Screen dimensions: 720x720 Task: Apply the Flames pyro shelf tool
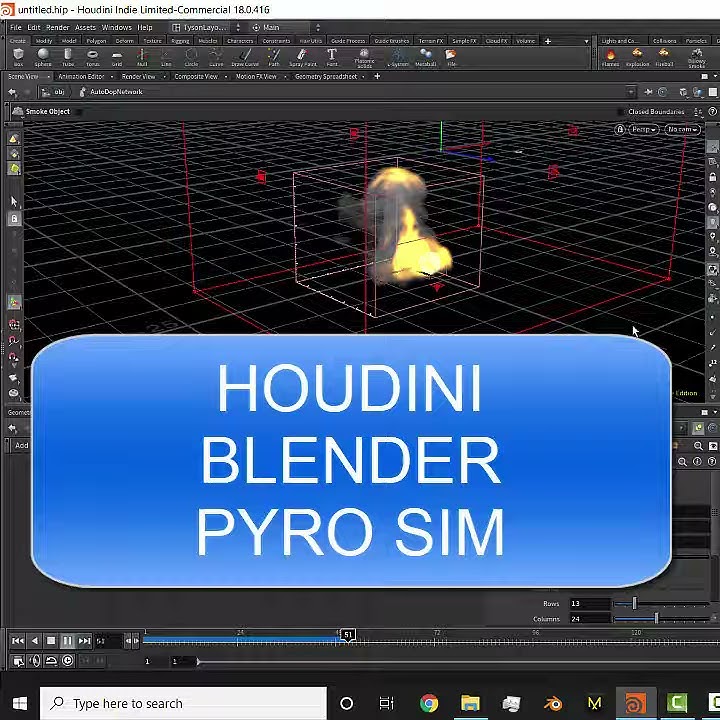[x=610, y=57]
